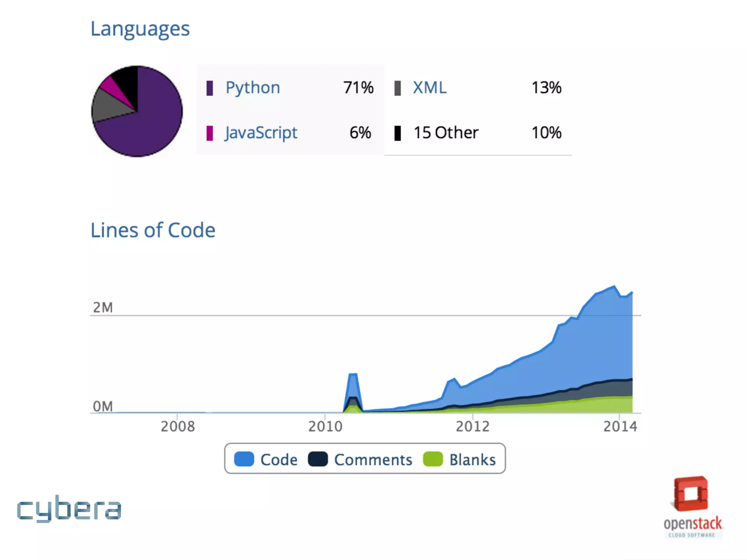Click the dark Comments legend icon

(x=318, y=459)
